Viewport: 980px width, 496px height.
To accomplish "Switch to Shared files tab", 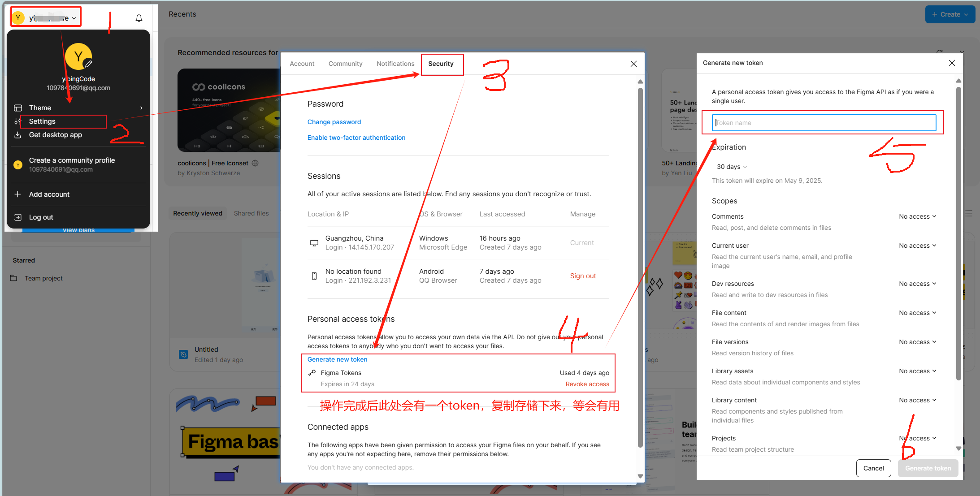I will (x=252, y=213).
